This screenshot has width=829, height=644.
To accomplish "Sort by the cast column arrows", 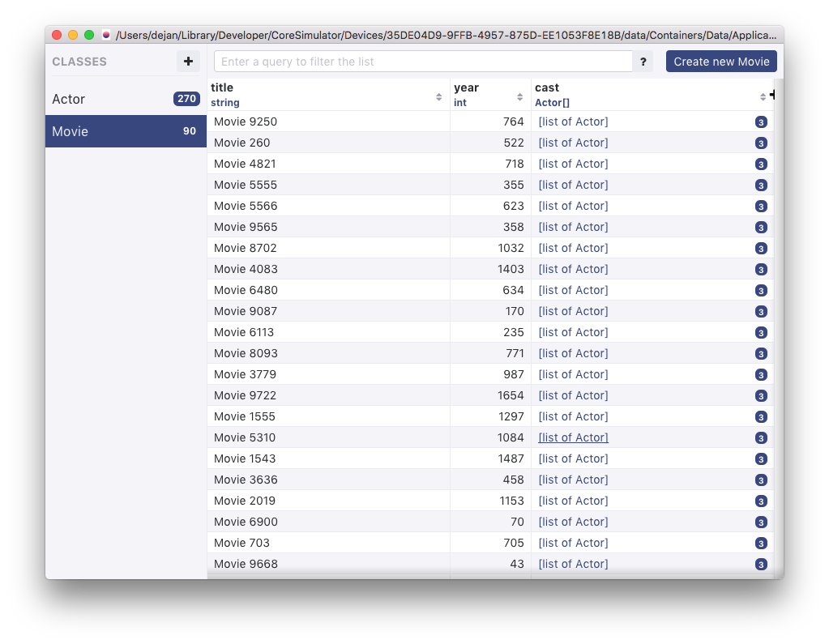I will (763, 97).
